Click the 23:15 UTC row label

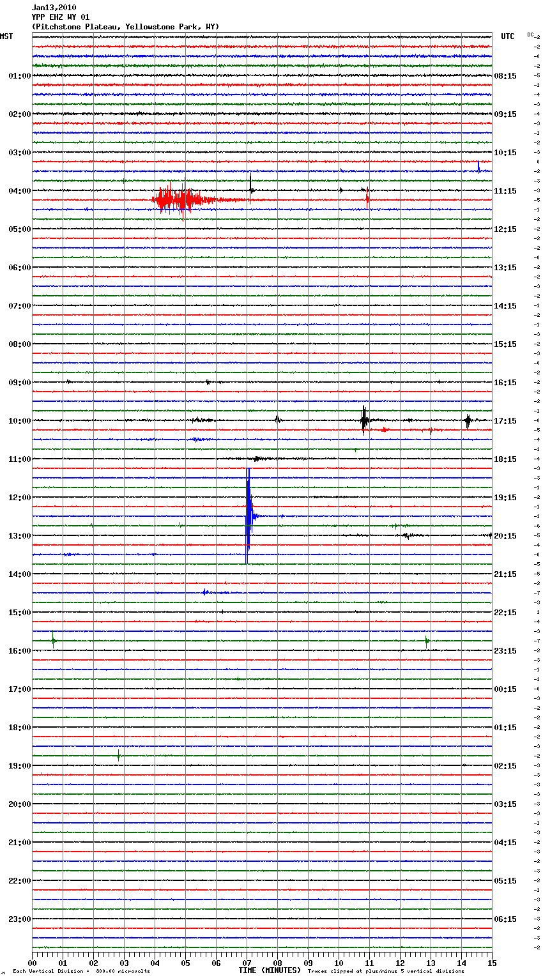(x=505, y=651)
